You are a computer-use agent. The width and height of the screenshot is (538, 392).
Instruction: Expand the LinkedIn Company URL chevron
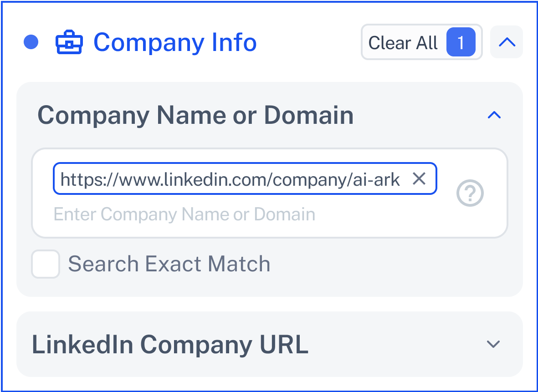click(493, 344)
